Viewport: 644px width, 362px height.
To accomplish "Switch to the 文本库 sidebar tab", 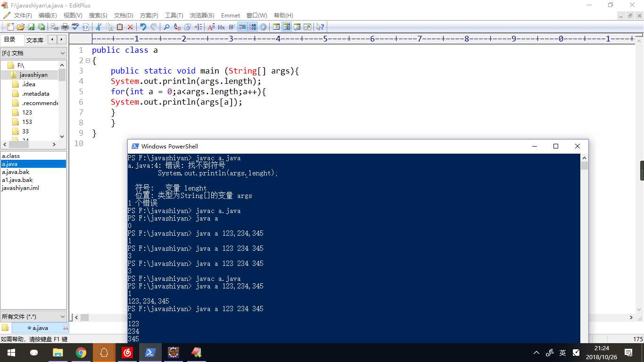I will (x=35, y=40).
